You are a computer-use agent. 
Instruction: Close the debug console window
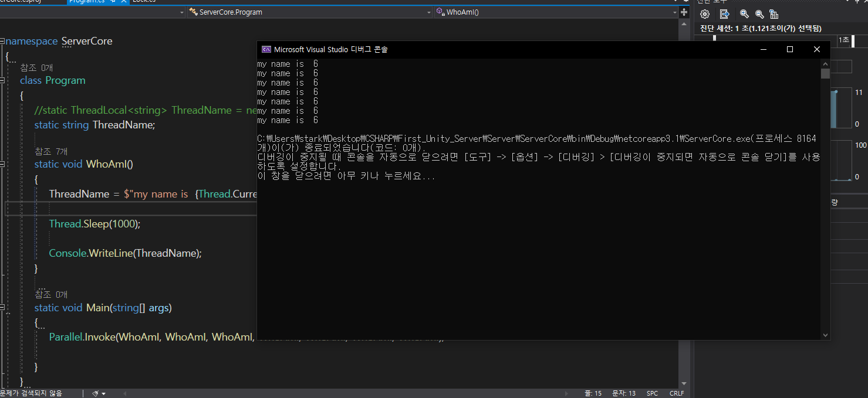817,49
